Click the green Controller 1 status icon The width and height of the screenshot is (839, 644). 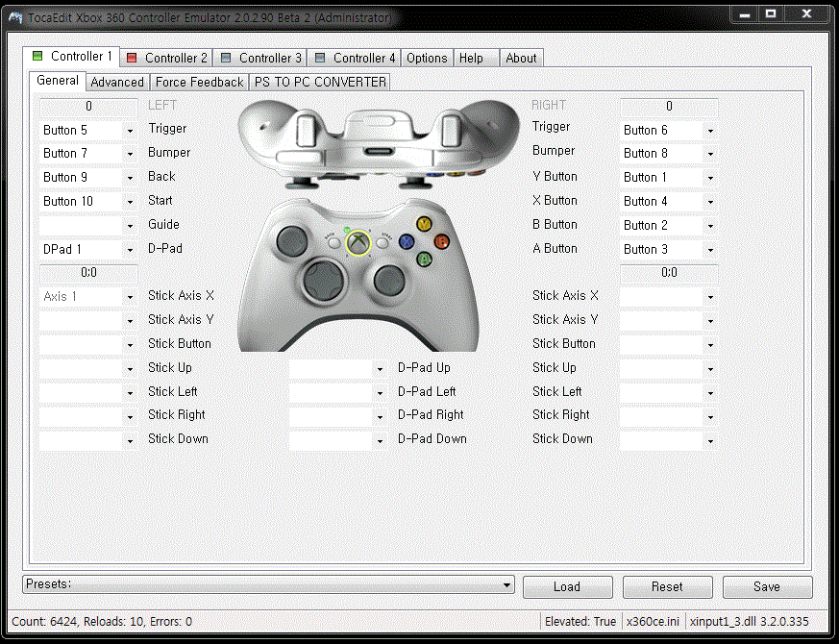pyautogui.click(x=37, y=56)
